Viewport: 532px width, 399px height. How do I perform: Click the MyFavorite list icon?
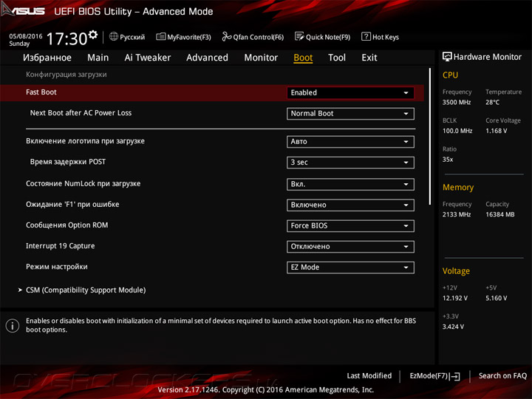point(161,36)
